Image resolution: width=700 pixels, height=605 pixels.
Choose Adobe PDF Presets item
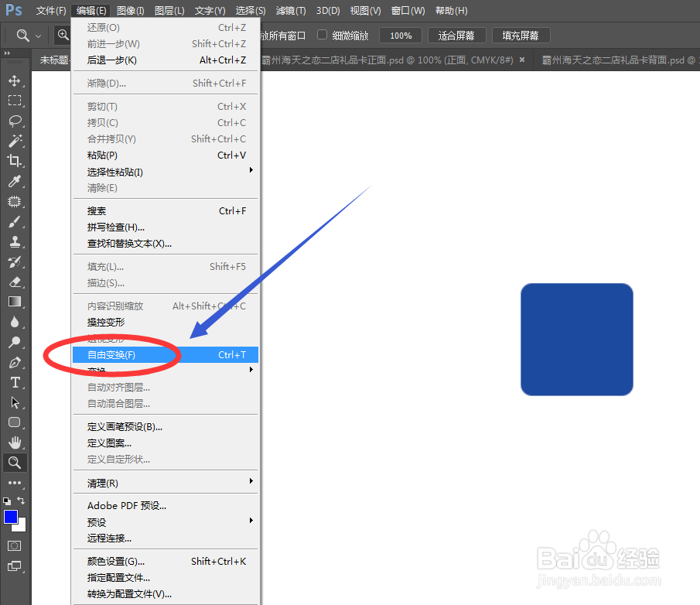tap(166, 505)
